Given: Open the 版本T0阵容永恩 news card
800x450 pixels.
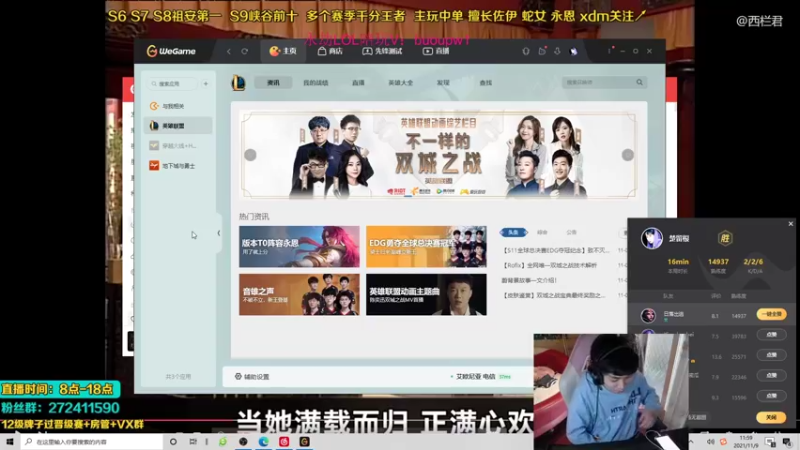Looking at the screenshot, I should [x=299, y=246].
